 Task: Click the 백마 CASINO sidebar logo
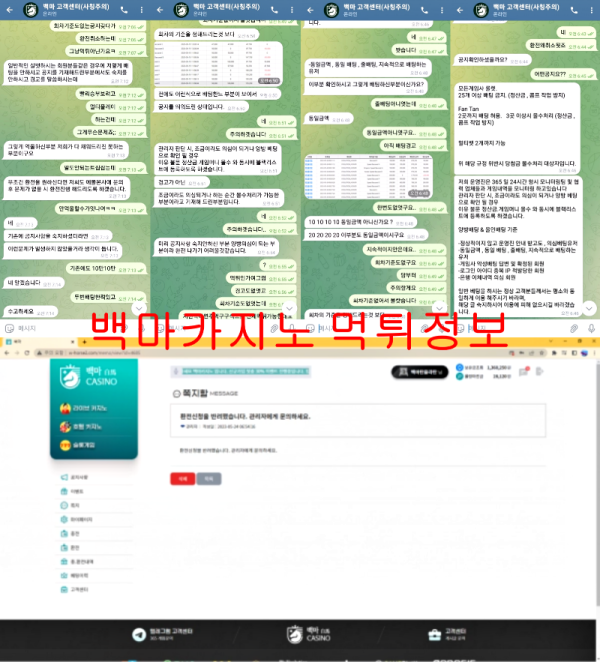pos(88,377)
